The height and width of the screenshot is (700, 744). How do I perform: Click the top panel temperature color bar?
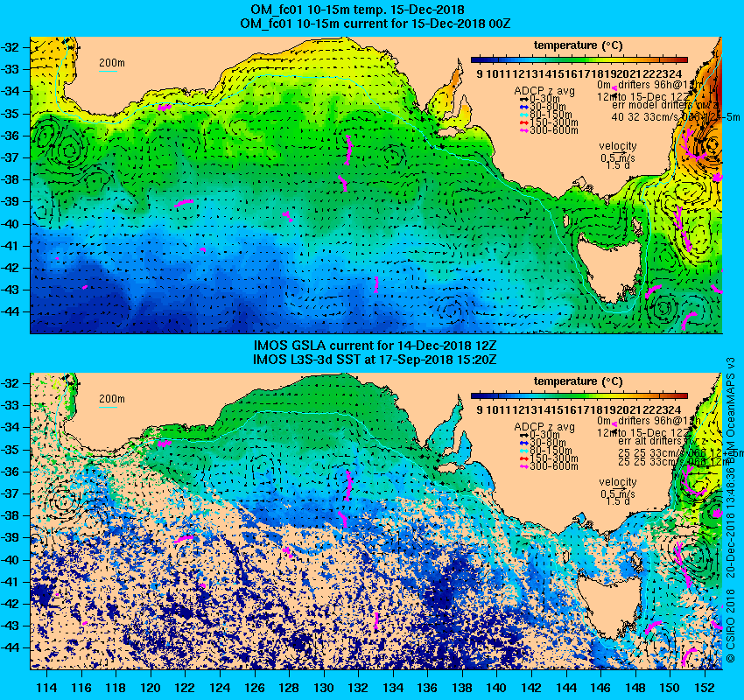(579, 59)
